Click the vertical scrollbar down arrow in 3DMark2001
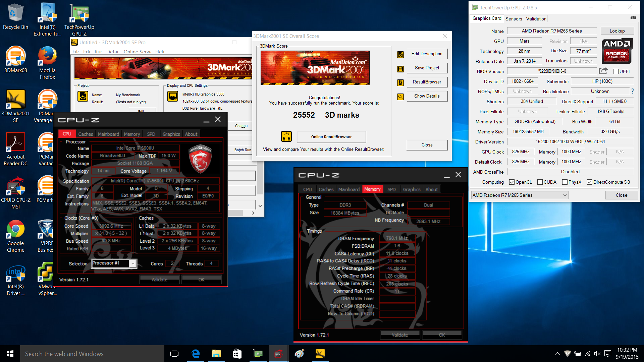644x362 pixels. (x=260, y=205)
